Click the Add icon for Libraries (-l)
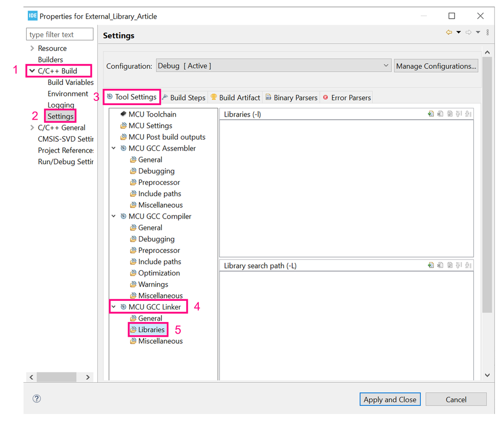This screenshot has width=504, height=421. (x=431, y=114)
